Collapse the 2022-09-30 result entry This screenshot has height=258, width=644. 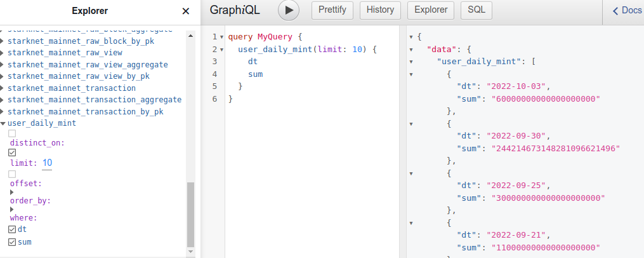click(411, 123)
